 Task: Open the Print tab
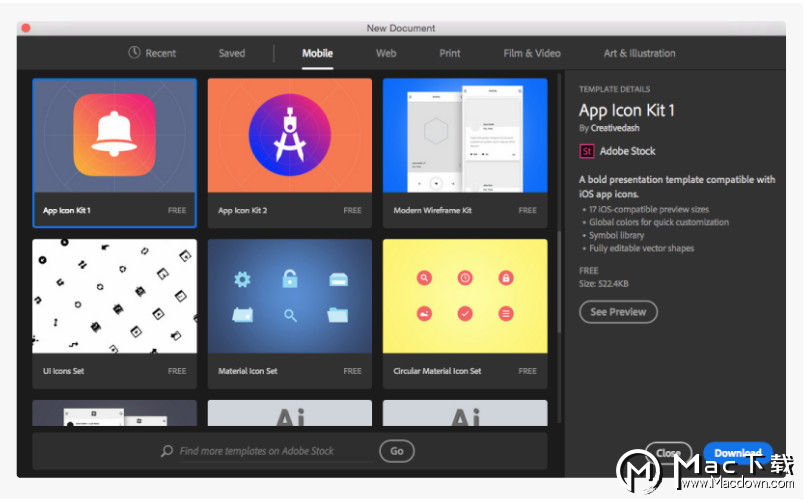[x=450, y=53]
